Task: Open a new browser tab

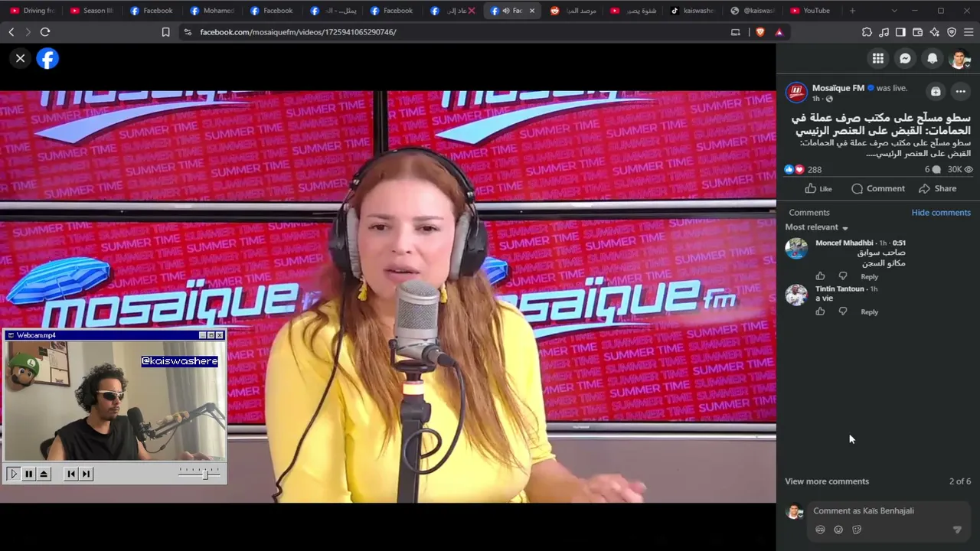Action: pos(852,11)
